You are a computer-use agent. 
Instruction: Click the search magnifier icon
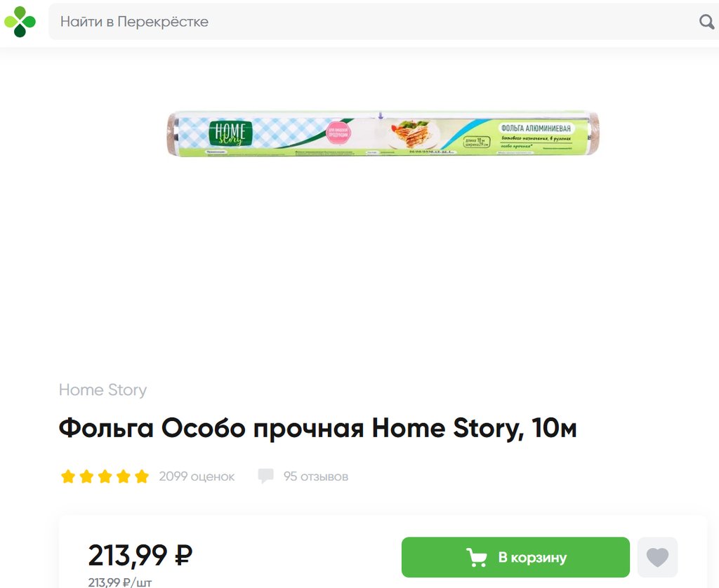[706, 22]
